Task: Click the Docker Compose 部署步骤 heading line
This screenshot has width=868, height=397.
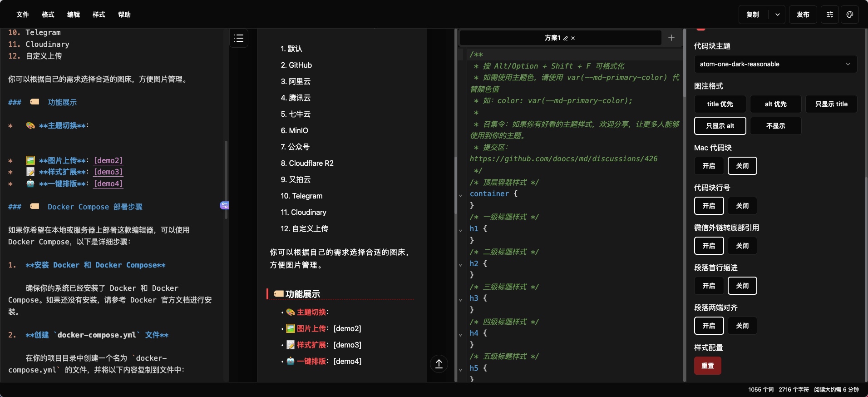Action: click(x=75, y=207)
